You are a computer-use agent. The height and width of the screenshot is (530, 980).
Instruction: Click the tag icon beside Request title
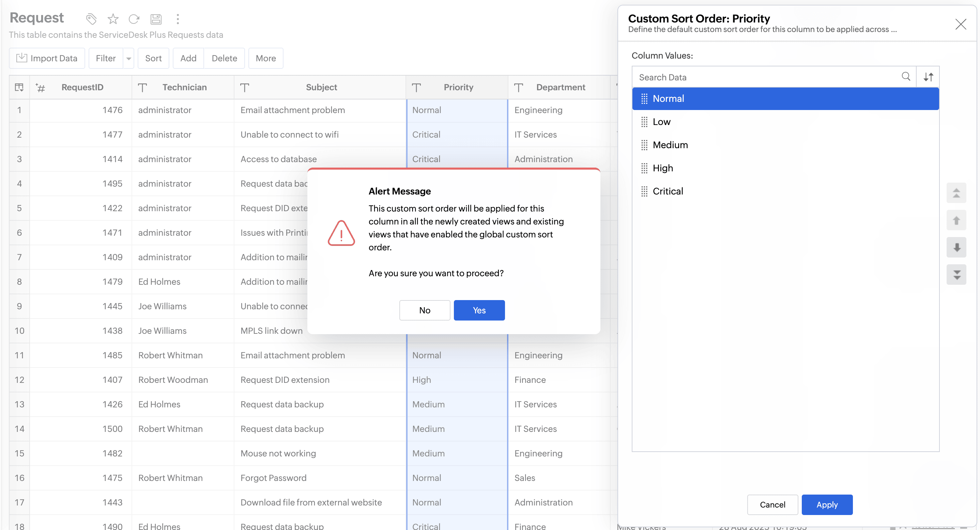[x=91, y=19]
